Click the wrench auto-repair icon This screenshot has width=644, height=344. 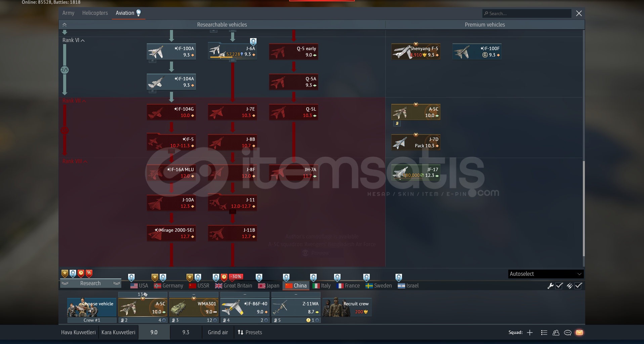pos(550,286)
